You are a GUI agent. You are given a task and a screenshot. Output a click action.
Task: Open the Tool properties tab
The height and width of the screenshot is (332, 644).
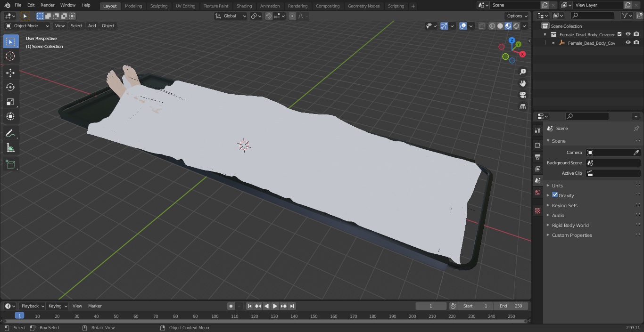tap(537, 130)
